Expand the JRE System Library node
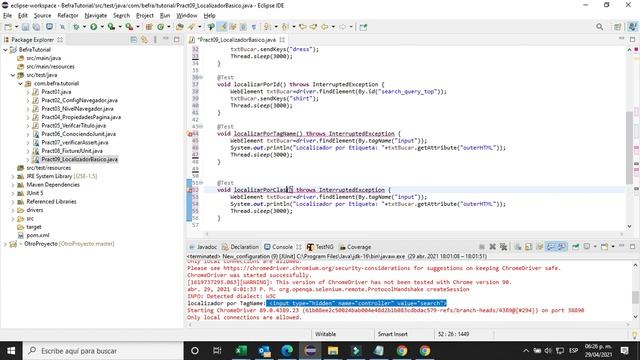The height and width of the screenshot is (360, 640). [x=13, y=176]
